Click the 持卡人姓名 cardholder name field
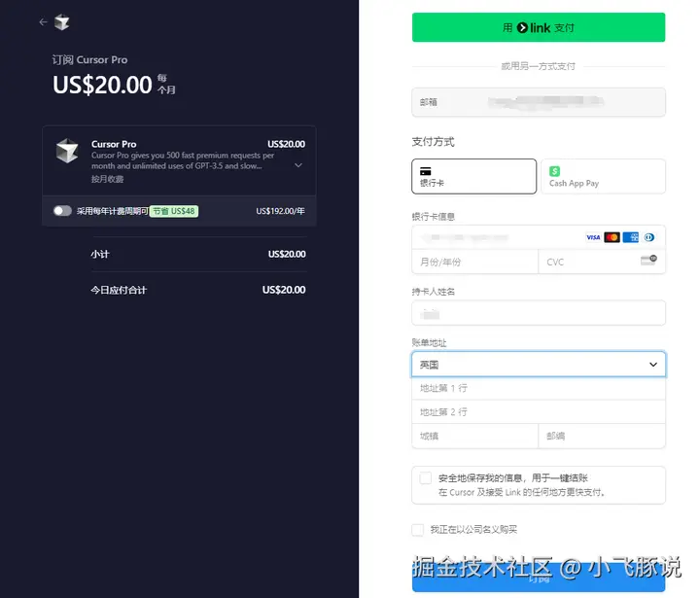This screenshot has width=700, height=598. pyautogui.click(x=539, y=313)
